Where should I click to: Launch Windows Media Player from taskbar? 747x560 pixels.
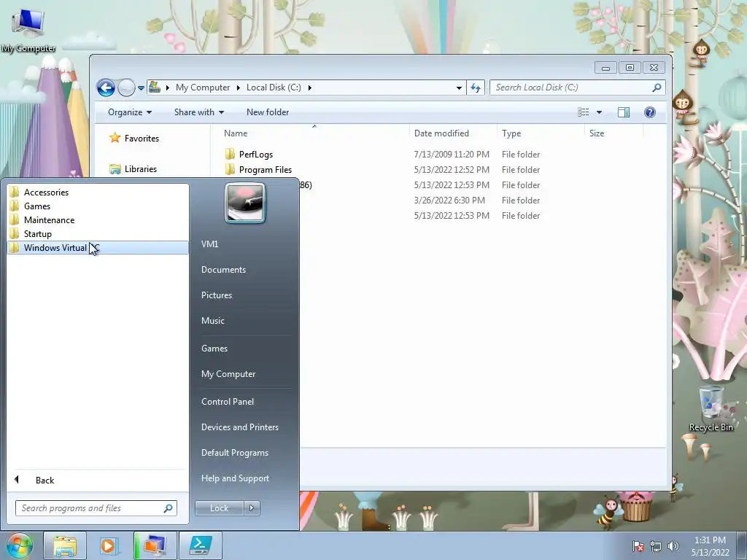coord(108,545)
